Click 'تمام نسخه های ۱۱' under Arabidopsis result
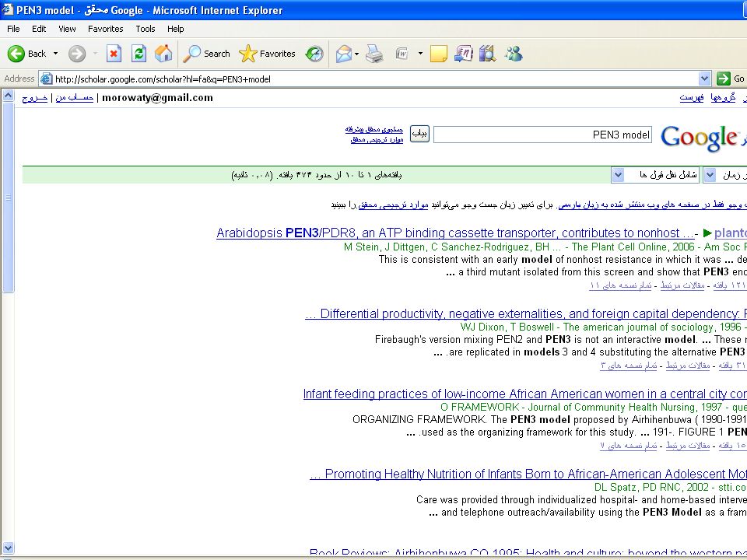 click(x=620, y=285)
